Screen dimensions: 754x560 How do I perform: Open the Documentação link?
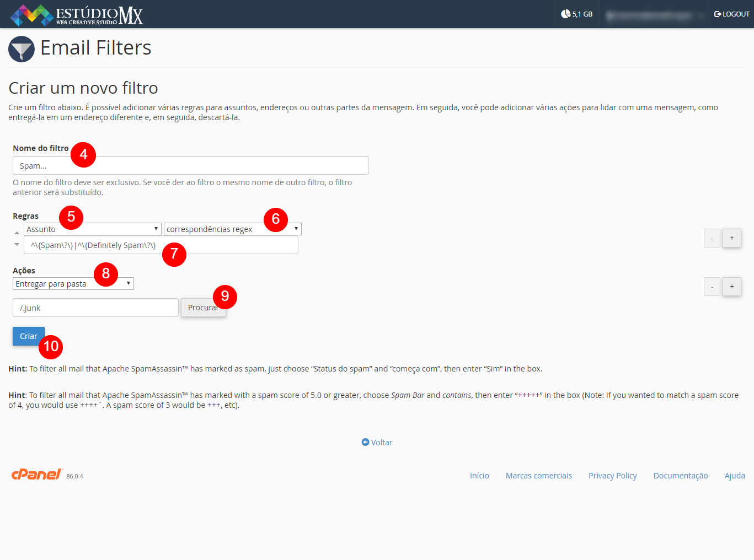680,475
